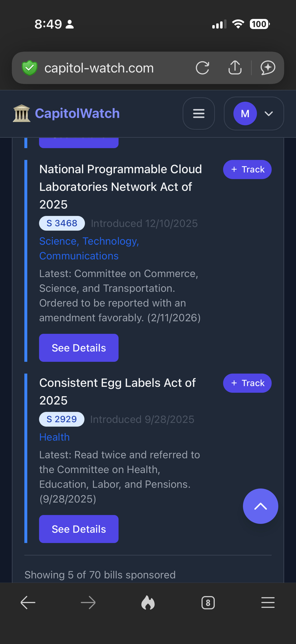Expand the M profile account dropdown
Screen dimensions: 296x644
coord(254,114)
